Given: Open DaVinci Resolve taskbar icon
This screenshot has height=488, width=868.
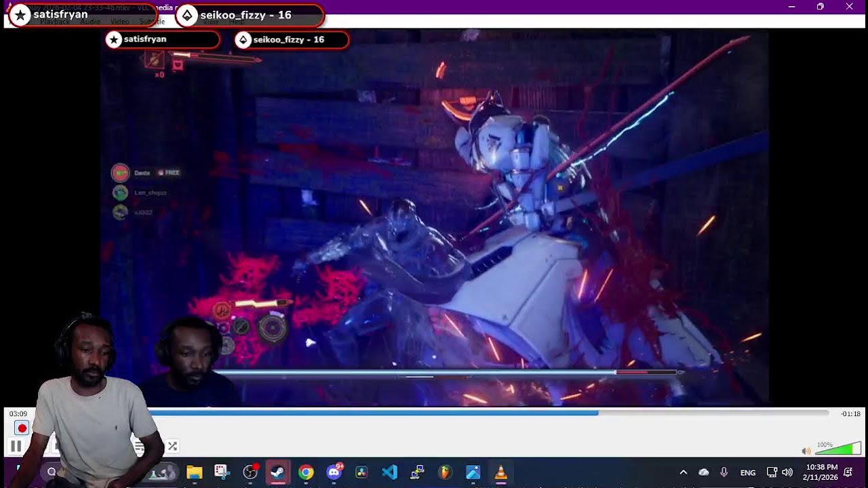Looking at the screenshot, I should tap(361, 472).
